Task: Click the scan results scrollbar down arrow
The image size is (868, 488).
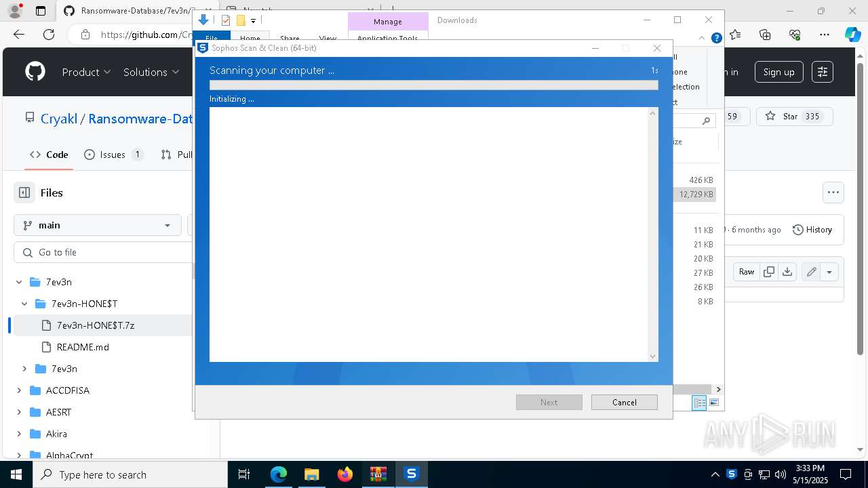Action: pos(653,357)
